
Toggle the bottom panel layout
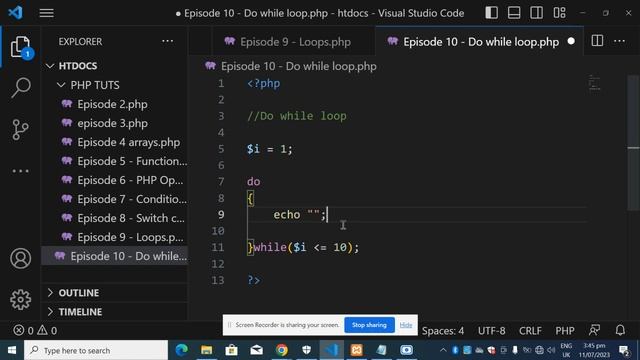pos(514,13)
